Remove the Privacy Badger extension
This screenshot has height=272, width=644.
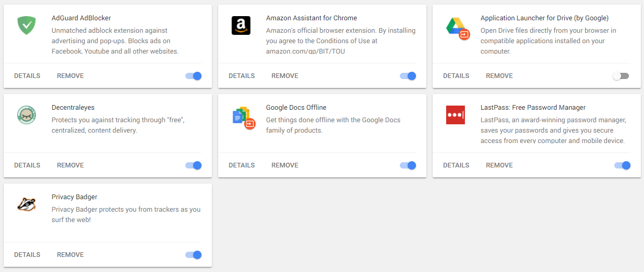(70, 255)
